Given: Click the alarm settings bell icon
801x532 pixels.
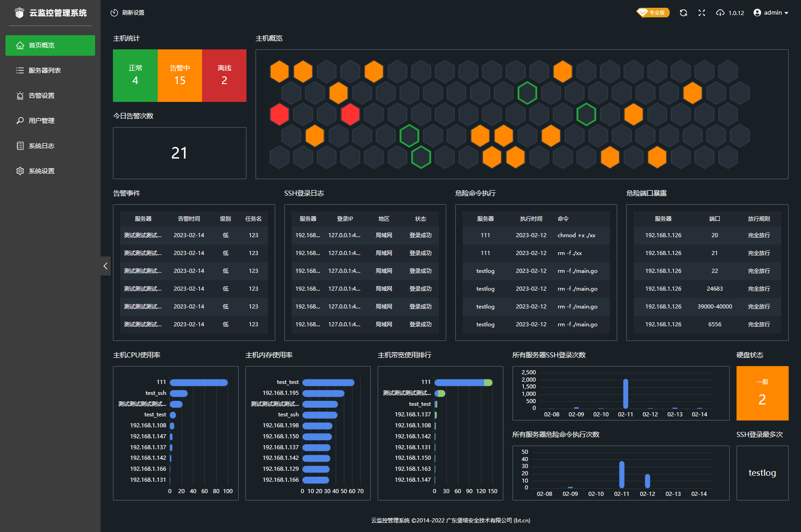Looking at the screenshot, I should click(20, 96).
